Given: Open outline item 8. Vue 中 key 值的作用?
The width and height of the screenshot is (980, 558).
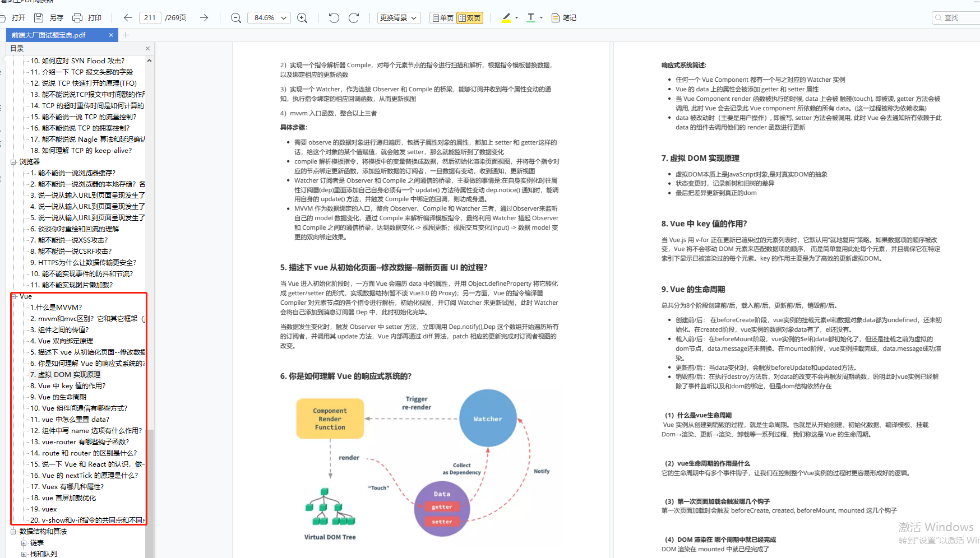Looking at the screenshot, I should [x=68, y=386].
